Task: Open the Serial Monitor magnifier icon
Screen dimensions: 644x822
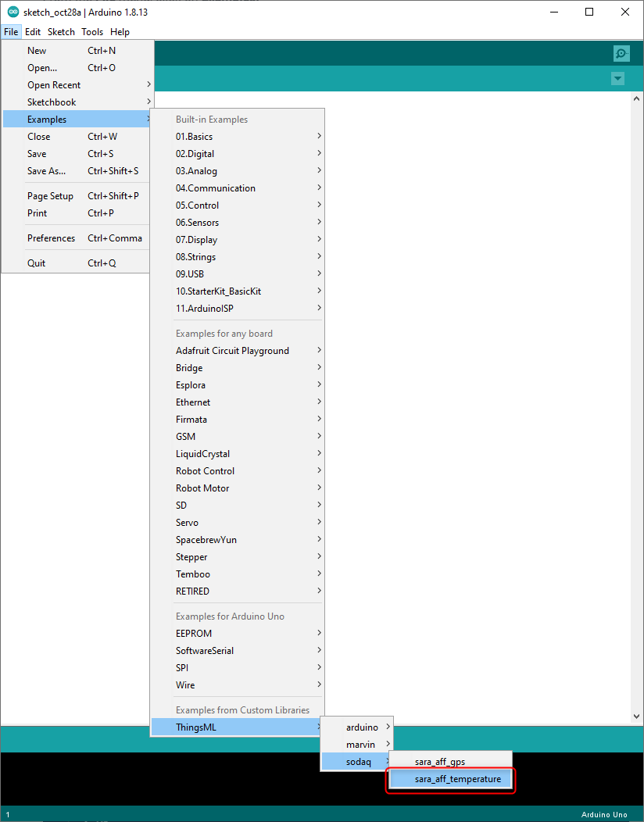Action: point(621,53)
